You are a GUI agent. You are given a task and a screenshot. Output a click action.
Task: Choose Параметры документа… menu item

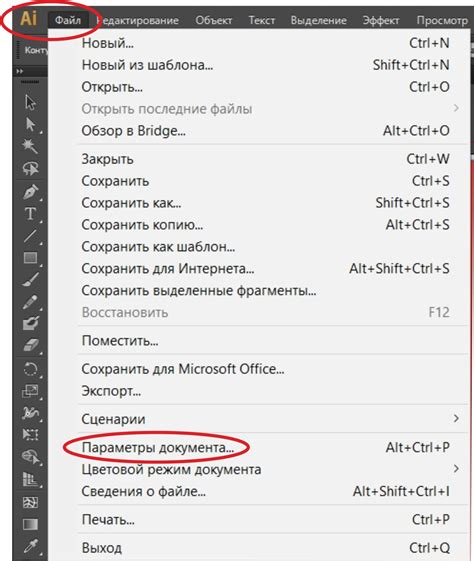tap(267, 447)
